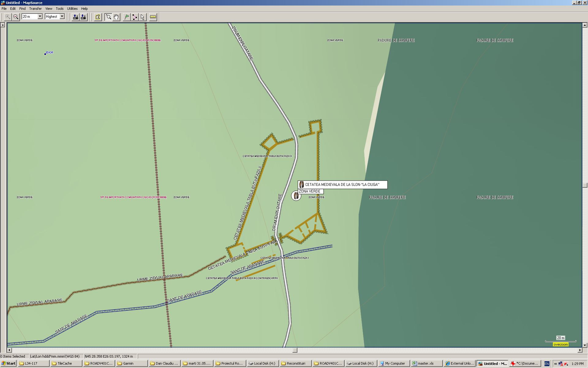Click the Send To Device icon

(75, 17)
